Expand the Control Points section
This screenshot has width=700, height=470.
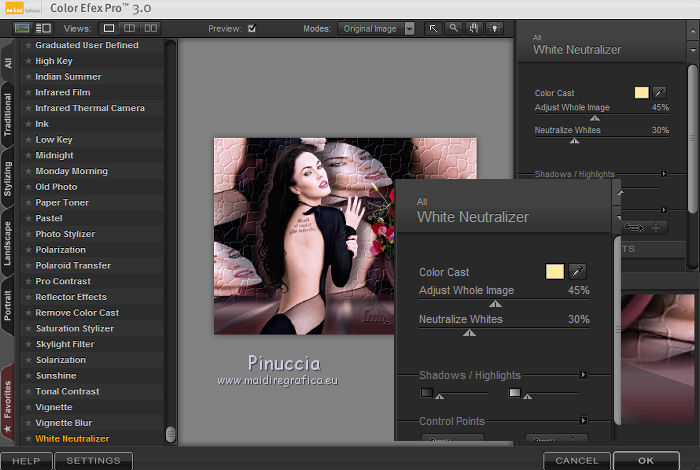pos(583,422)
